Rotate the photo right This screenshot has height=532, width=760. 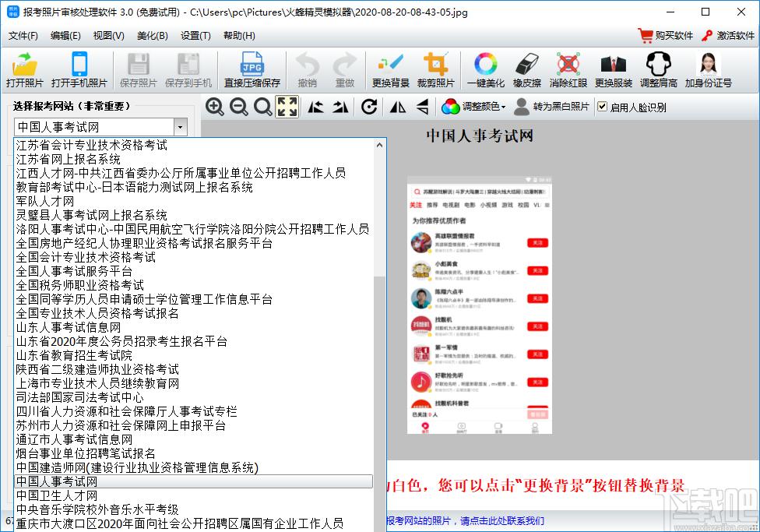[340, 106]
